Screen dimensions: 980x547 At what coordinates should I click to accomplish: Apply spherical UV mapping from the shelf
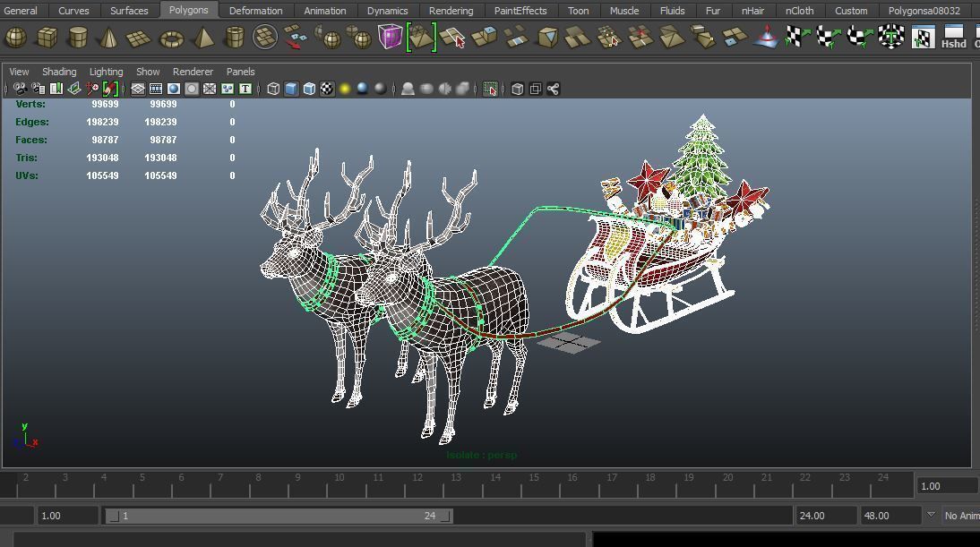coord(859,37)
